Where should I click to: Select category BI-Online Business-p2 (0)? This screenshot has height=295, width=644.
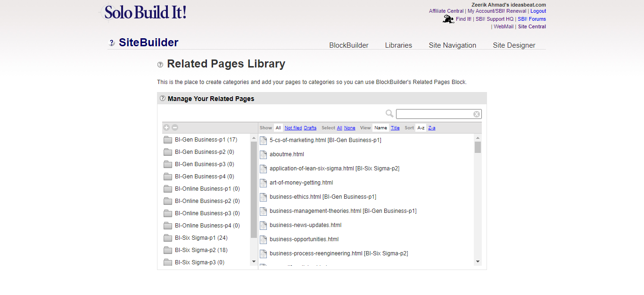point(207,201)
